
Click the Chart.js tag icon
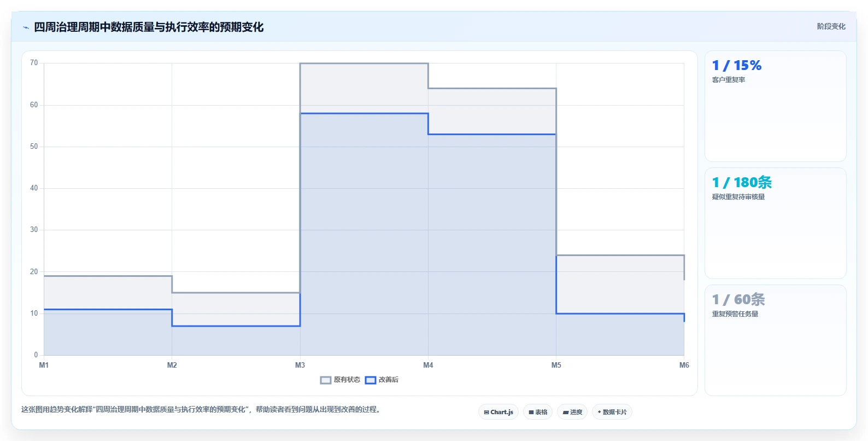point(486,413)
